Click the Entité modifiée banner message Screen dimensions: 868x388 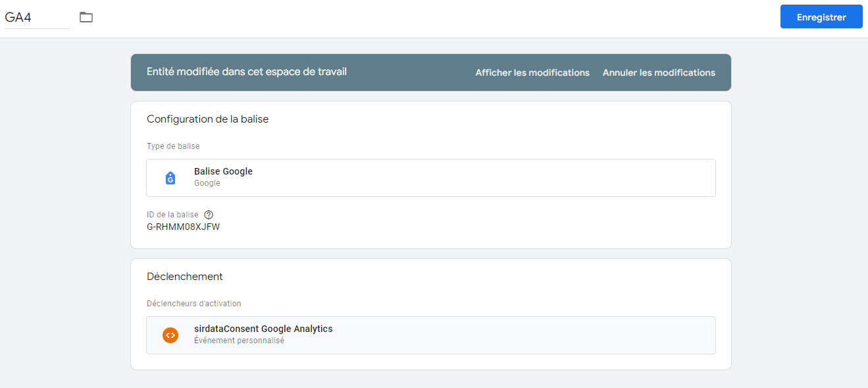(x=246, y=72)
